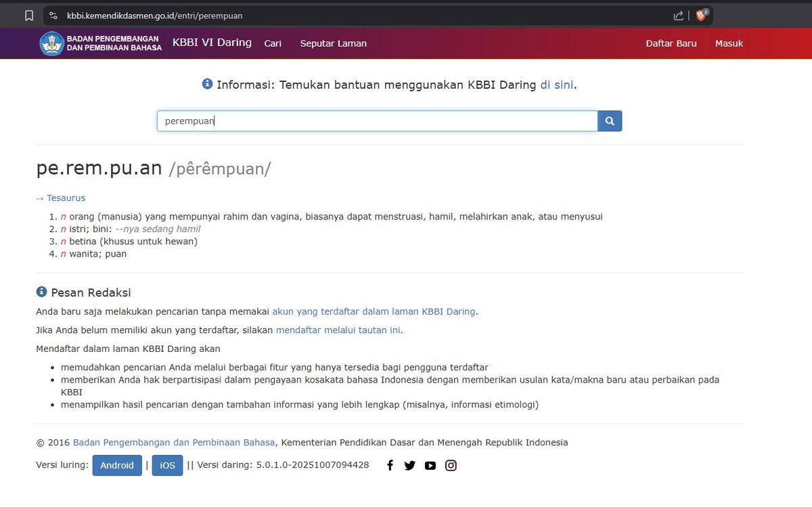Click the iOS download button
The height and width of the screenshot is (507, 812).
tap(167, 466)
